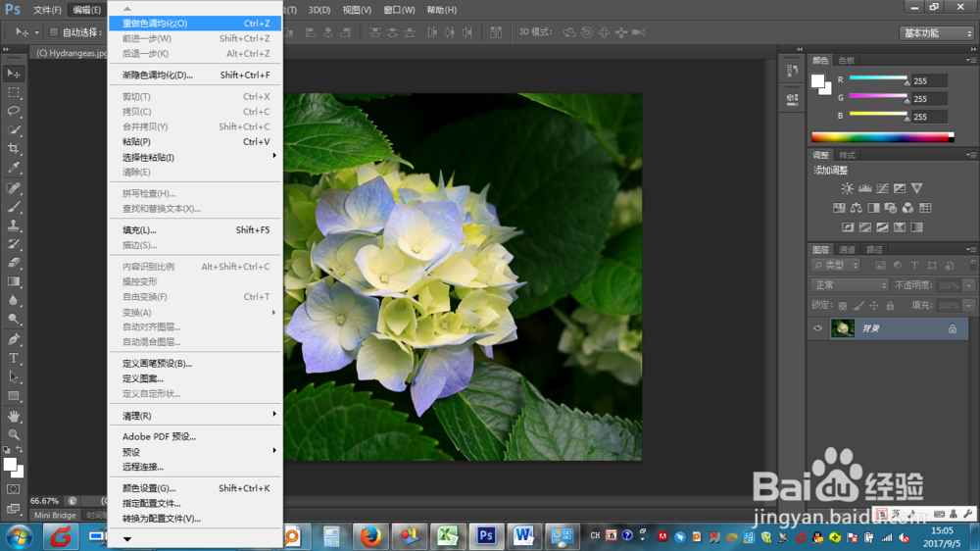
Task: Open the layer opacity dropdown arrow
Action: tap(969, 285)
